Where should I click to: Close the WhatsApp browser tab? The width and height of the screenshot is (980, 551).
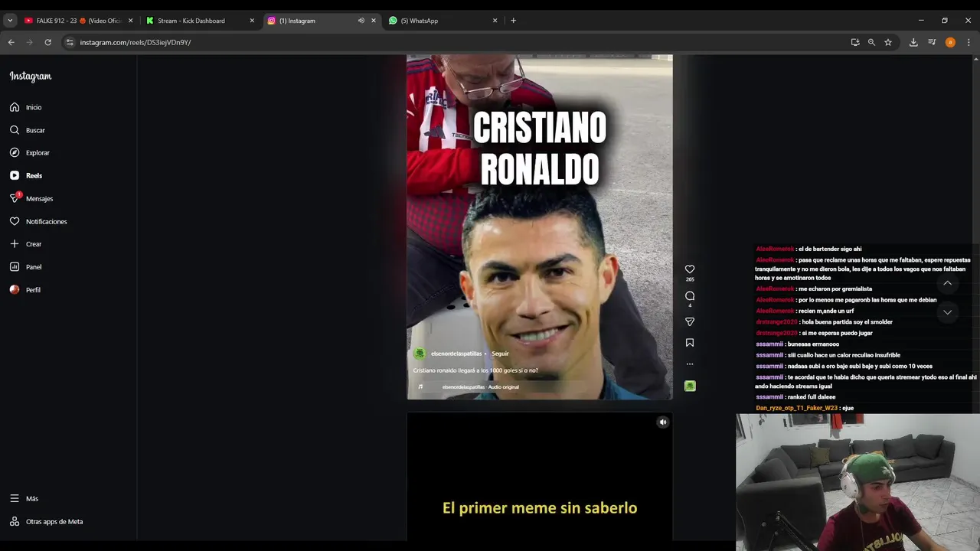495,21
